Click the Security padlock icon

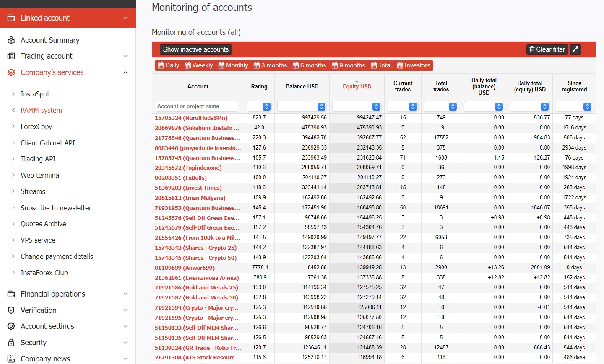tap(11, 343)
